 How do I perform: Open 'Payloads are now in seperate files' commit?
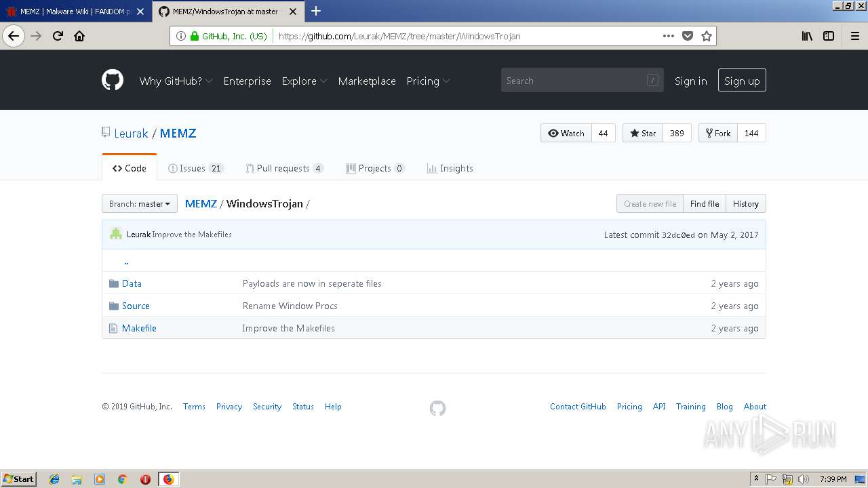[x=312, y=283]
